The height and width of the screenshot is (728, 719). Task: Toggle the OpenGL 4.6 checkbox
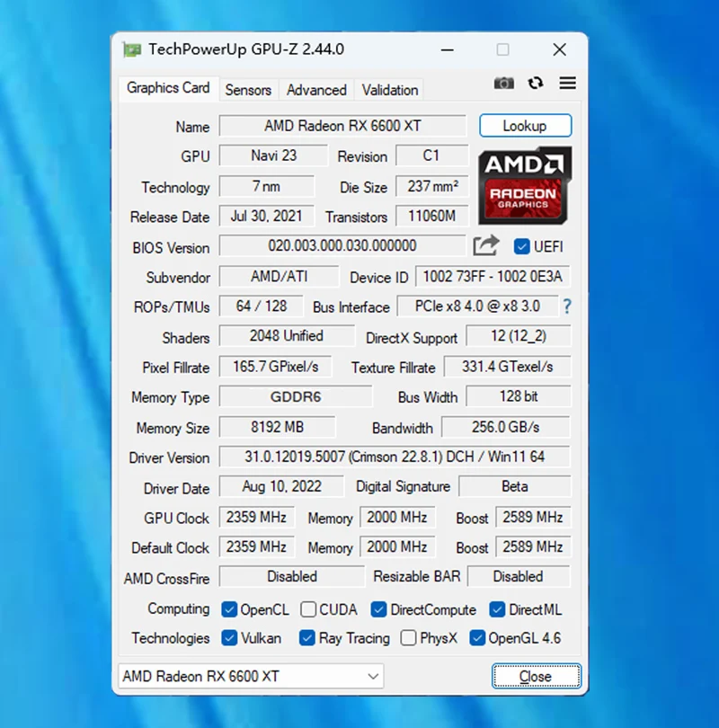pyautogui.click(x=477, y=638)
